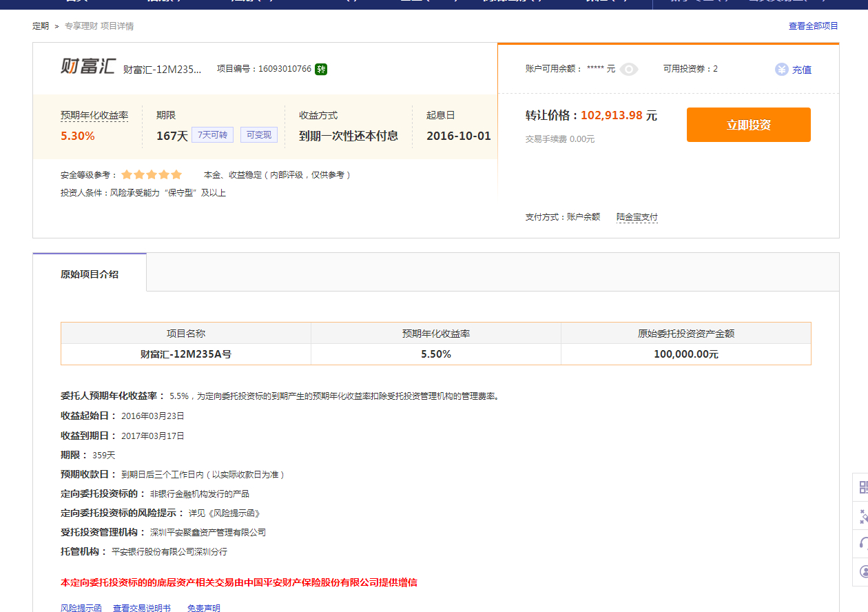
Task: Click 非银行金融机构发行的产品 text
Action: tap(200, 494)
